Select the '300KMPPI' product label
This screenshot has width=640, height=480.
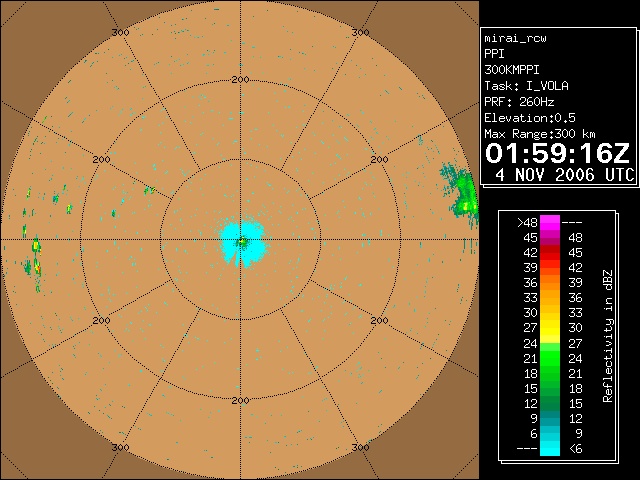(x=512, y=70)
